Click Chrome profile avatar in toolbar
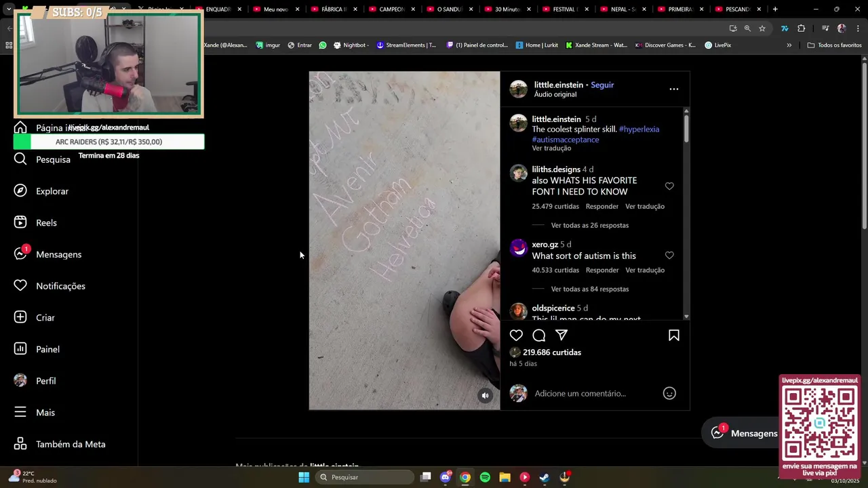The image size is (868, 488). (x=842, y=28)
